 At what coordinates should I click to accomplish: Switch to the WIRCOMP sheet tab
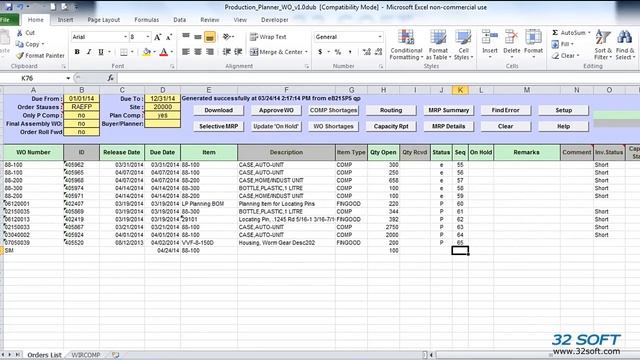pos(86,355)
